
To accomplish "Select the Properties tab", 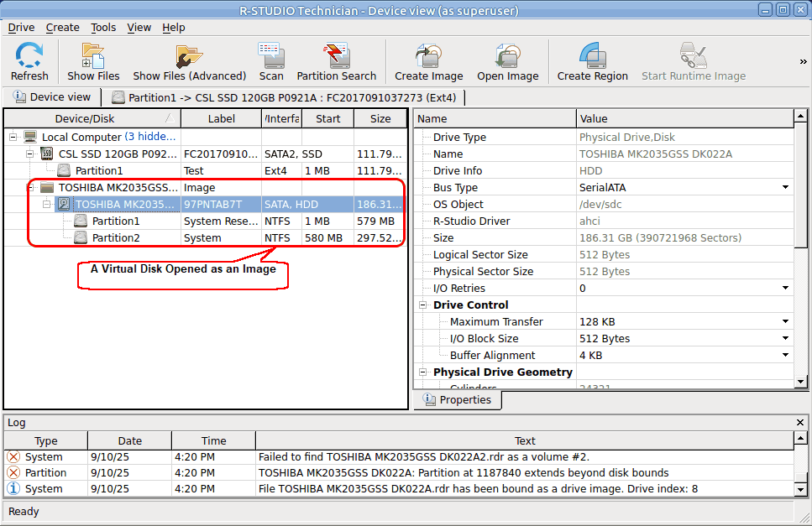I will (458, 400).
